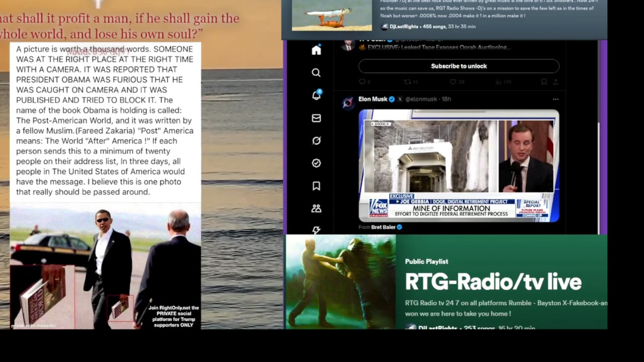Click the blue verified badge beside Elon Musk
Screen dimensions: 644x362
(x=391, y=99)
